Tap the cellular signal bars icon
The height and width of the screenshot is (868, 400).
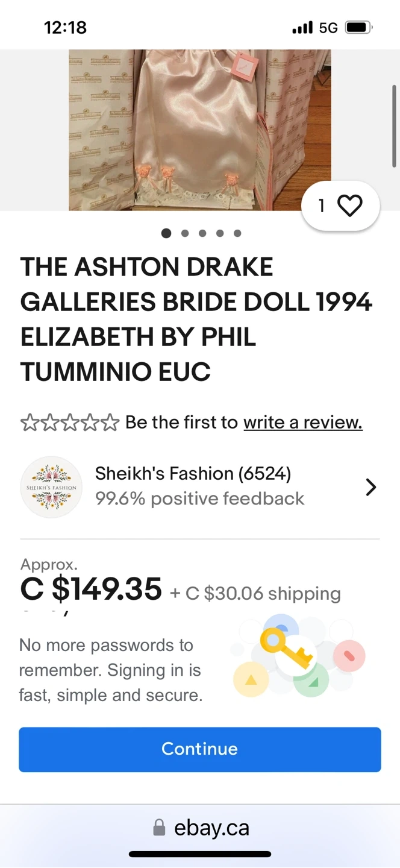click(302, 28)
